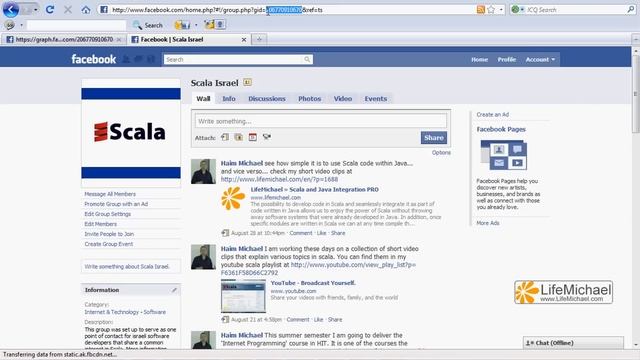This screenshot has height=360, width=640.
Task: Edit Information with the pencil icon
Action: pyautogui.click(x=174, y=290)
